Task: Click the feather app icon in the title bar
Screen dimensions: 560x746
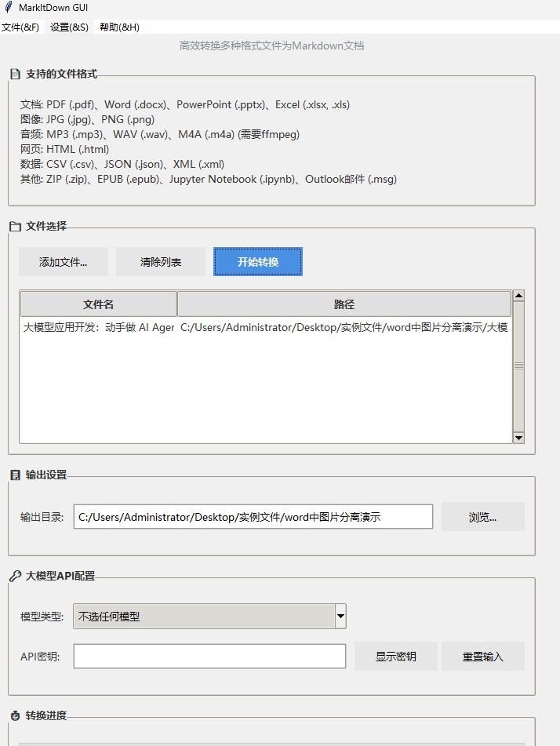Action: click(9, 8)
